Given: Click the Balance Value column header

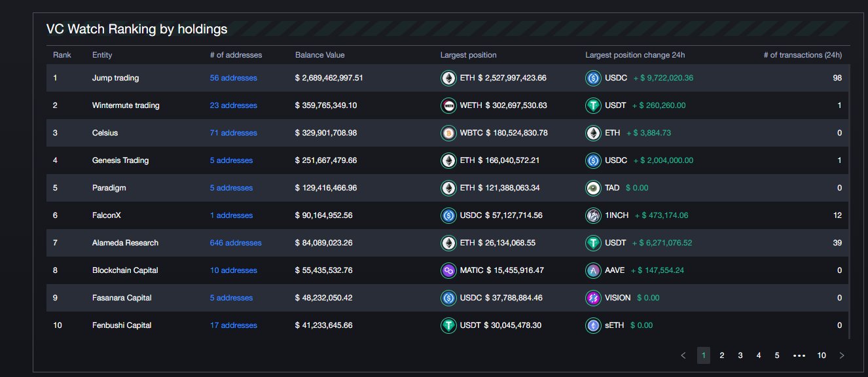Looking at the screenshot, I should (x=319, y=55).
